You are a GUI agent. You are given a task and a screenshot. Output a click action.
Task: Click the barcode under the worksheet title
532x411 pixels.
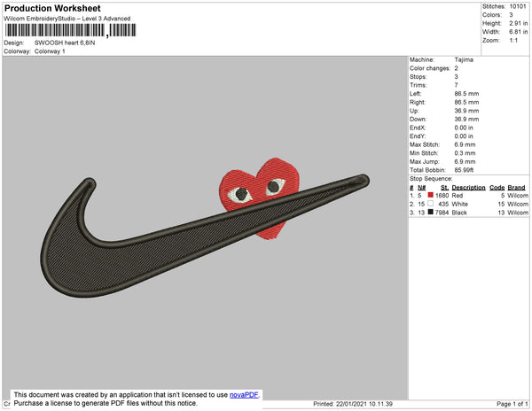coord(70,30)
